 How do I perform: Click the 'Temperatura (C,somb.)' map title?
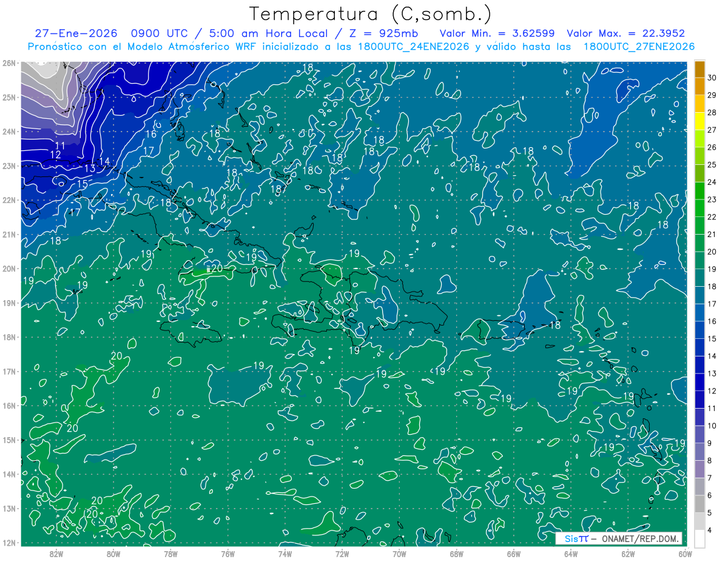pyautogui.click(x=370, y=13)
